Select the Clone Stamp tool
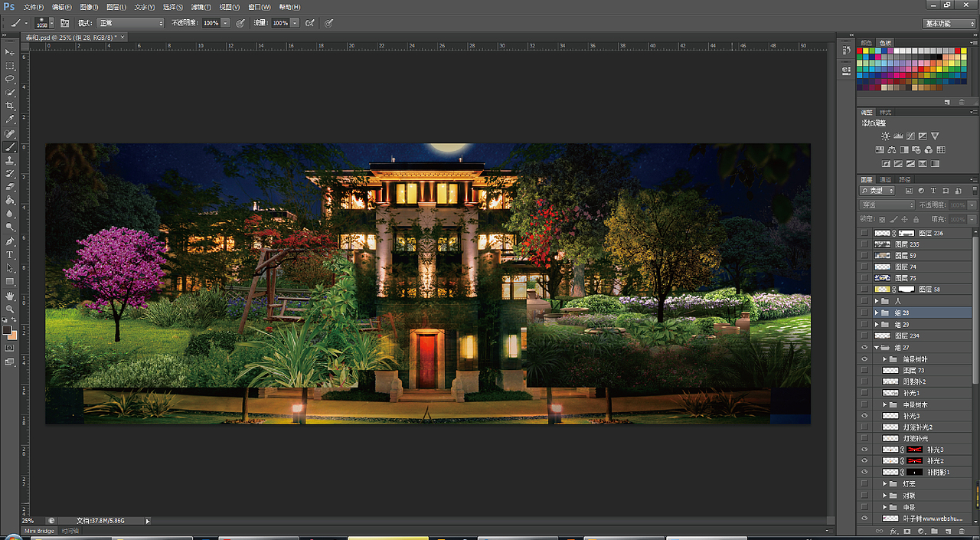 (x=10, y=160)
